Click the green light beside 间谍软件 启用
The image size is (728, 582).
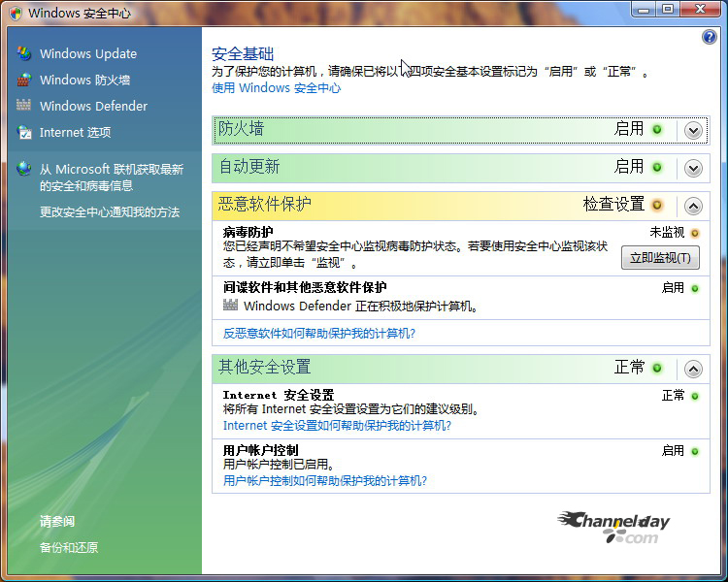(x=695, y=289)
